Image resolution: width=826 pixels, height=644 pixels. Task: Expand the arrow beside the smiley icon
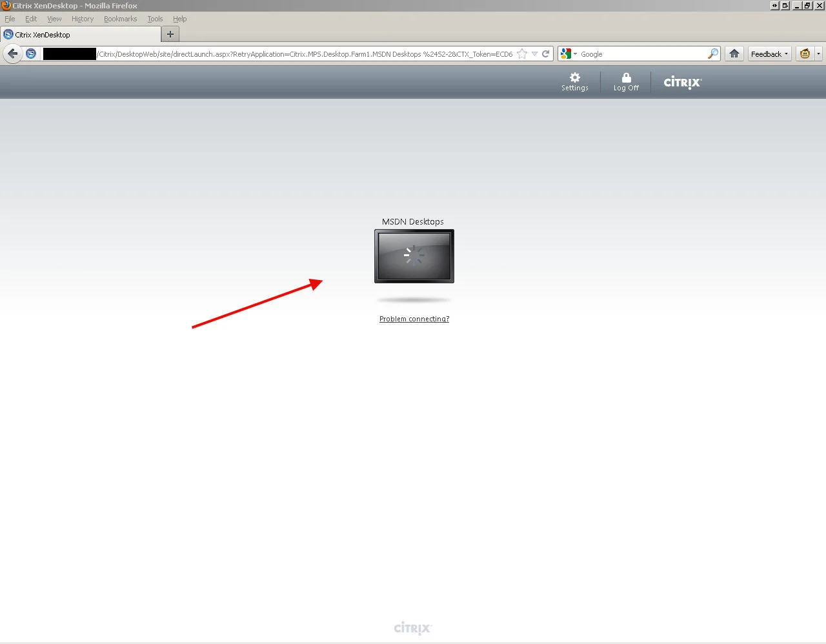coord(818,54)
